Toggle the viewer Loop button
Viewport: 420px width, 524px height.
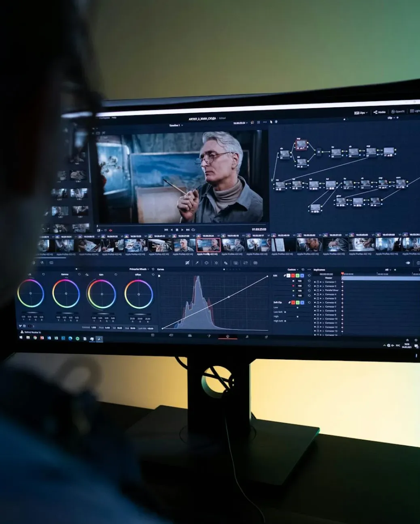click(193, 230)
